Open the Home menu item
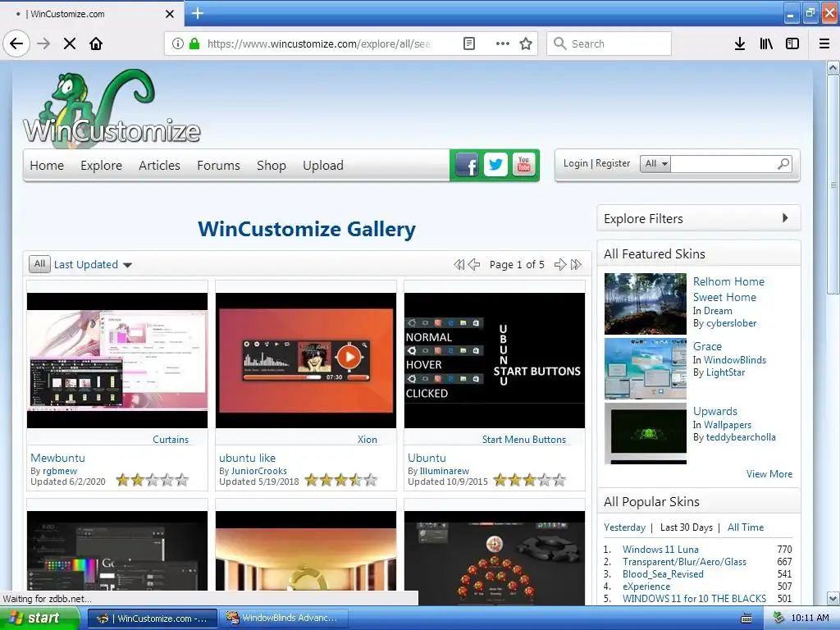Screen dimensions: 840x630 47,166
